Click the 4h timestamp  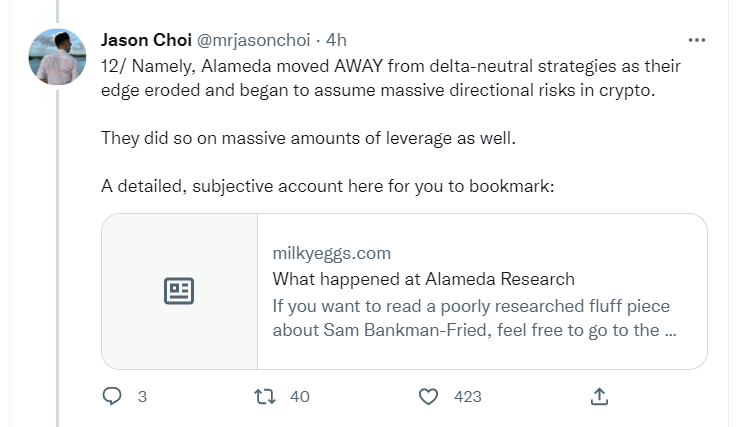336,40
